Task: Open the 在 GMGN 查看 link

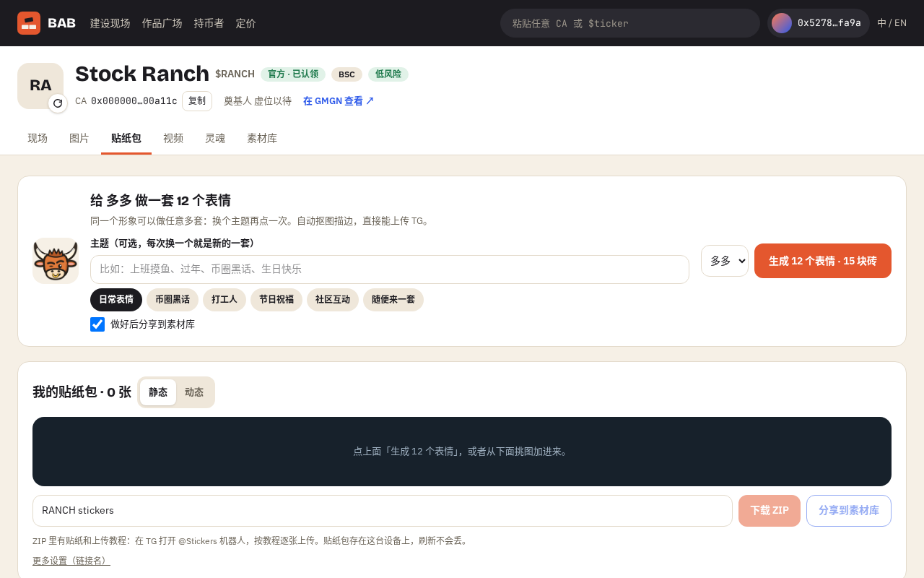Action: (x=339, y=101)
